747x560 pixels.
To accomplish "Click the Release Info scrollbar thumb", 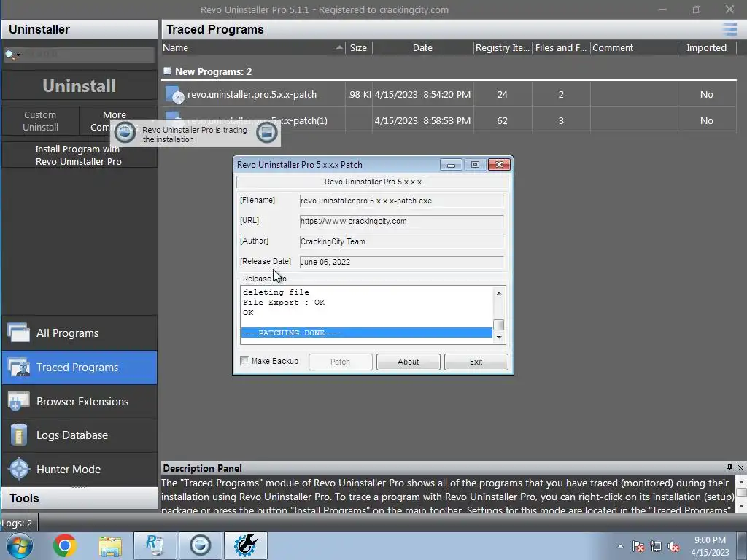I will pos(499,324).
